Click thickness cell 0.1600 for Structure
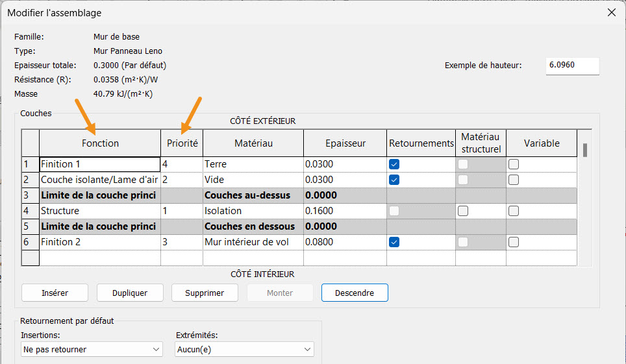The height and width of the screenshot is (364, 626). (x=344, y=211)
